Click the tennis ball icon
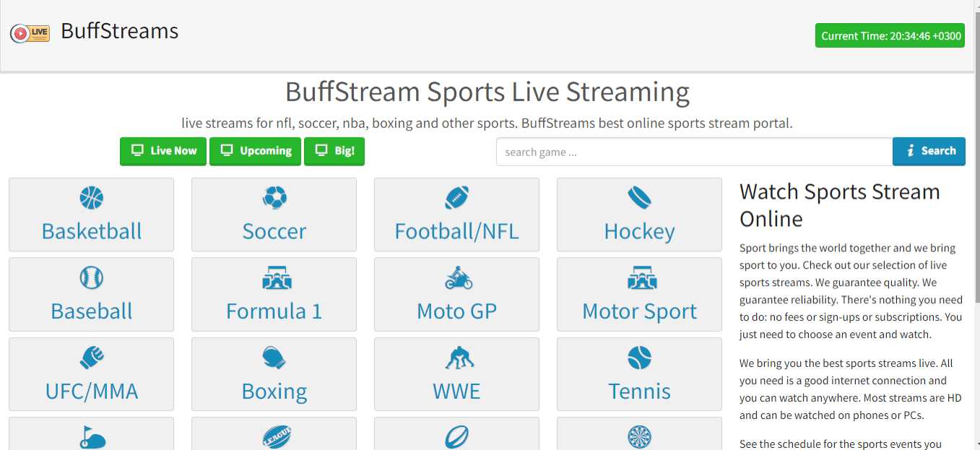The width and height of the screenshot is (980, 450). [640, 357]
